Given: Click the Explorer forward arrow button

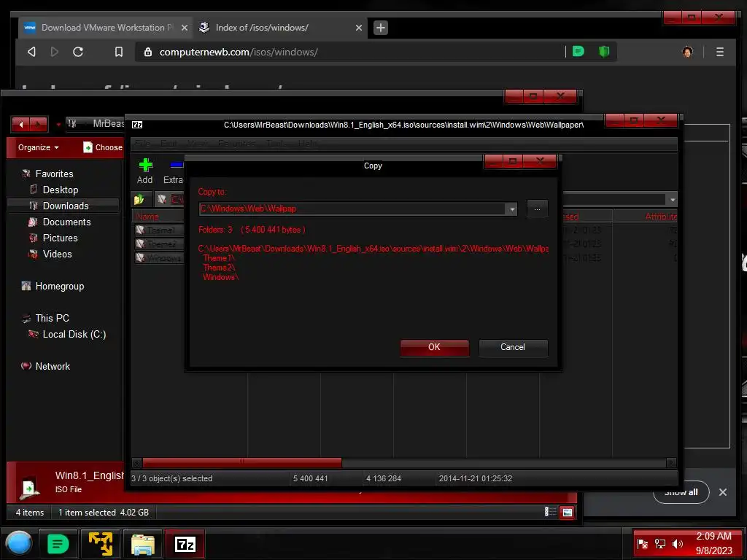Looking at the screenshot, I should [39, 124].
